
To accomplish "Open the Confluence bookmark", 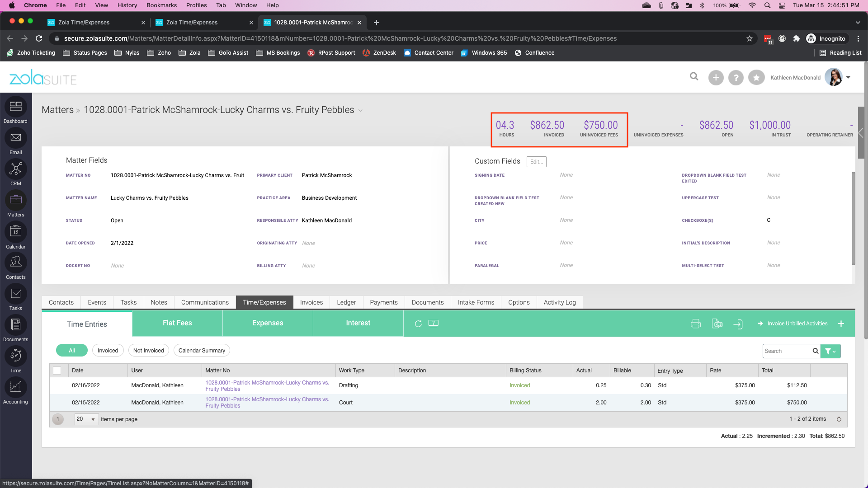I will coord(534,53).
